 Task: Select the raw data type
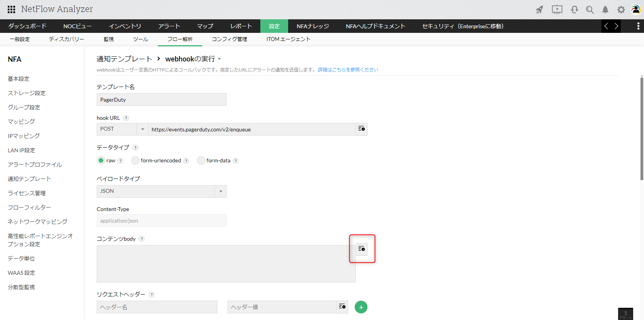point(101,160)
